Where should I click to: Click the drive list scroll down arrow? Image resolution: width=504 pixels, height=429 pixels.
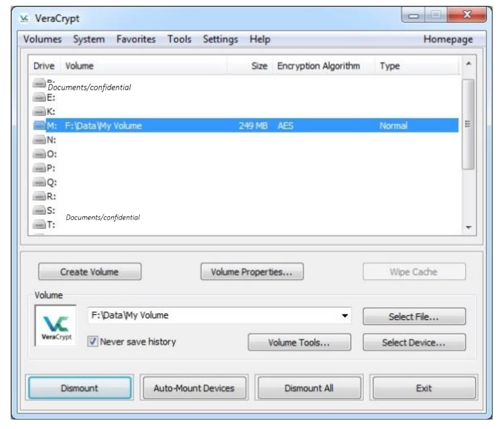click(468, 227)
